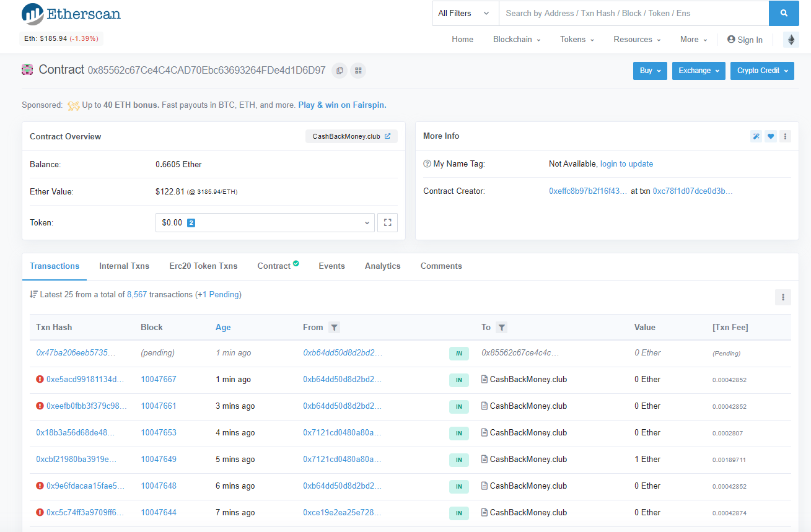Switch to the Erc20 Token Txns tab
Viewport: 811px width, 532px height.
pyautogui.click(x=203, y=266)
